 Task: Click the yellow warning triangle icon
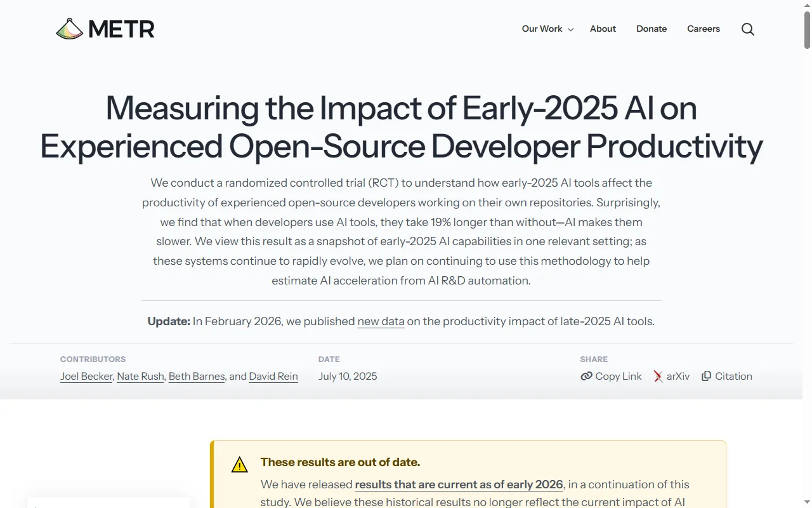239,465
